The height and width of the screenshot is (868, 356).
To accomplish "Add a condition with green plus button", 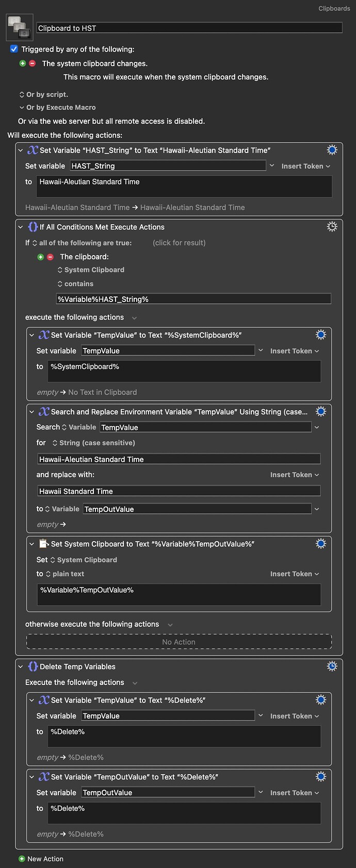I will (x=40, y=257).
